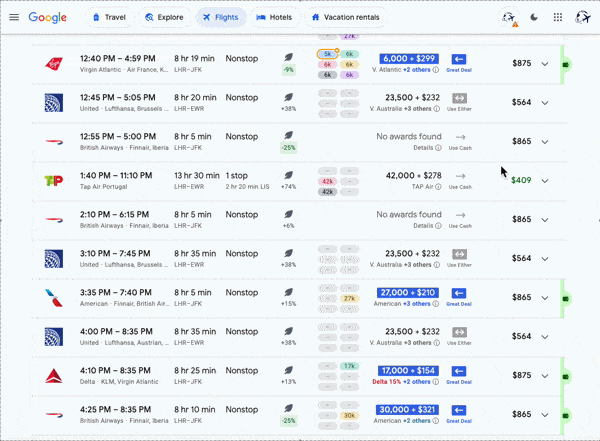Click the TAP Air Portugal logo
The height and width of the screenshot is (441, 600).
(x=54, y=180)
